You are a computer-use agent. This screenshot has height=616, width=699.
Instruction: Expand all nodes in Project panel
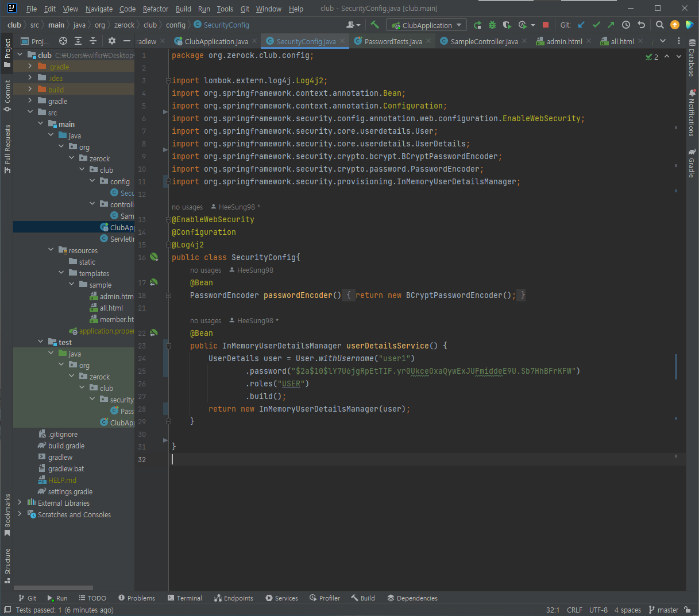coord(78,41)
